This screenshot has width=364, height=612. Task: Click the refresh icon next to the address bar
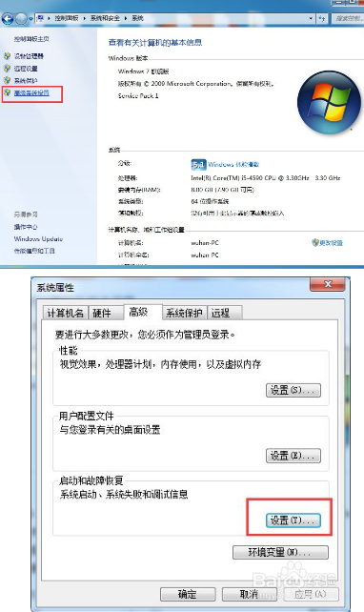pyautogui.click(x=322, y=18)
